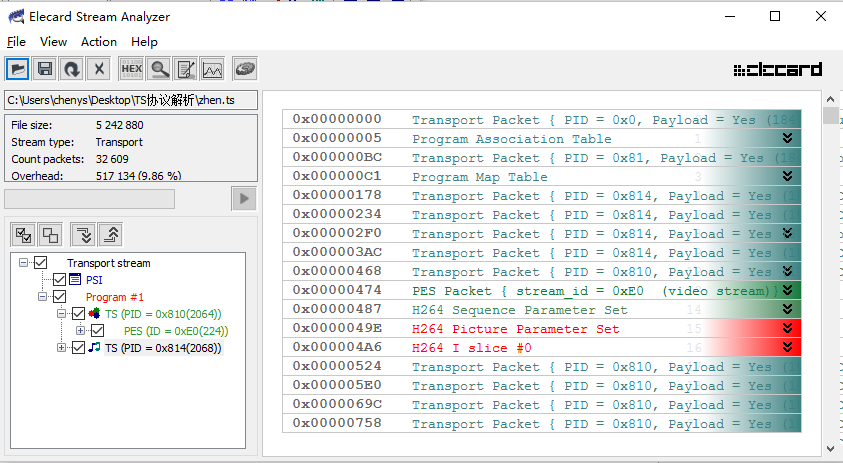Screen dimensions: 843x463
Task: Select TS (PID = 0x810(2064)) label
Action: pyautogui.click(x=163, y=314)
